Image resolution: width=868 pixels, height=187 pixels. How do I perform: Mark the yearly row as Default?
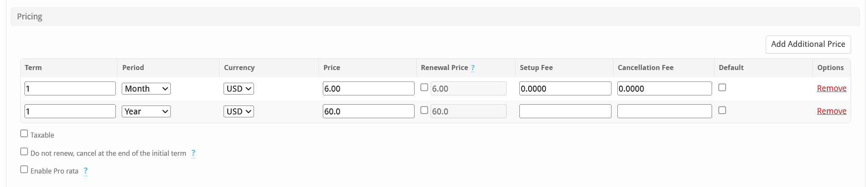point(722,110)
